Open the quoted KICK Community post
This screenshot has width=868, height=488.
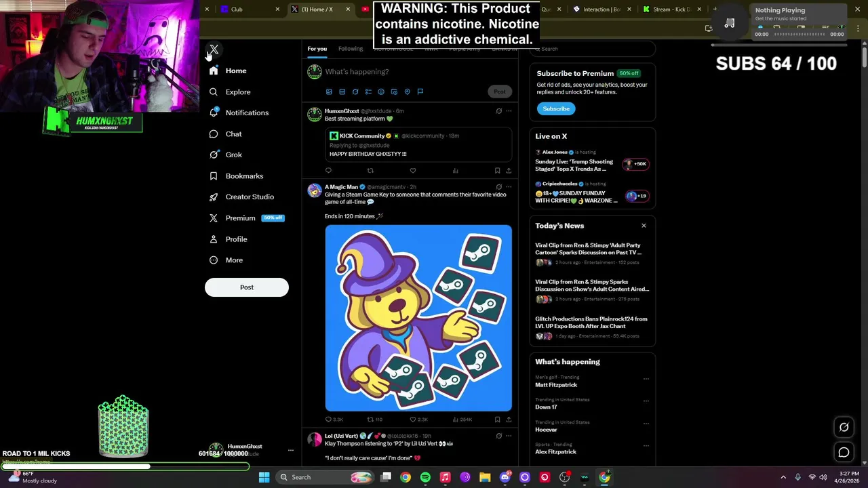[x=418, y=144]
